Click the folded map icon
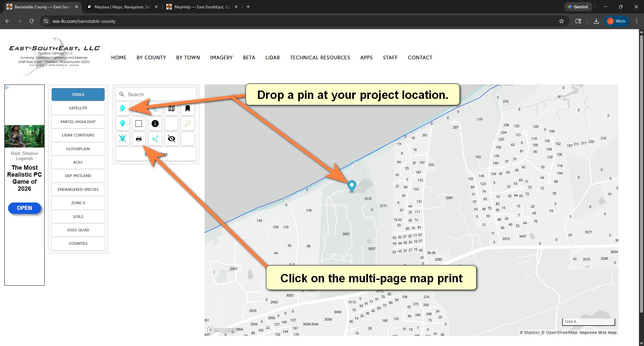This screenshot has width=644, height=346. pos(171,109)
